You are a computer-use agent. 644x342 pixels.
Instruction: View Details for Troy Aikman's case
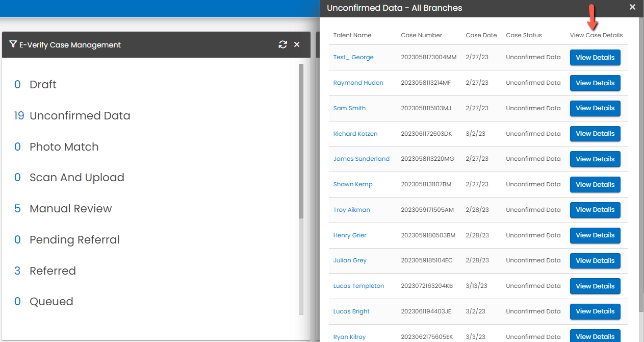pyautogui.click(x=595, y=210)
